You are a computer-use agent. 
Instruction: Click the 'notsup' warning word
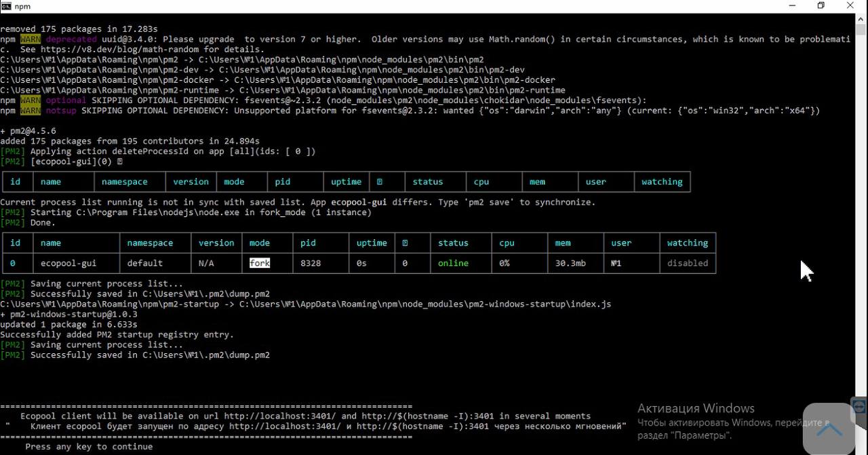point(61,111)
